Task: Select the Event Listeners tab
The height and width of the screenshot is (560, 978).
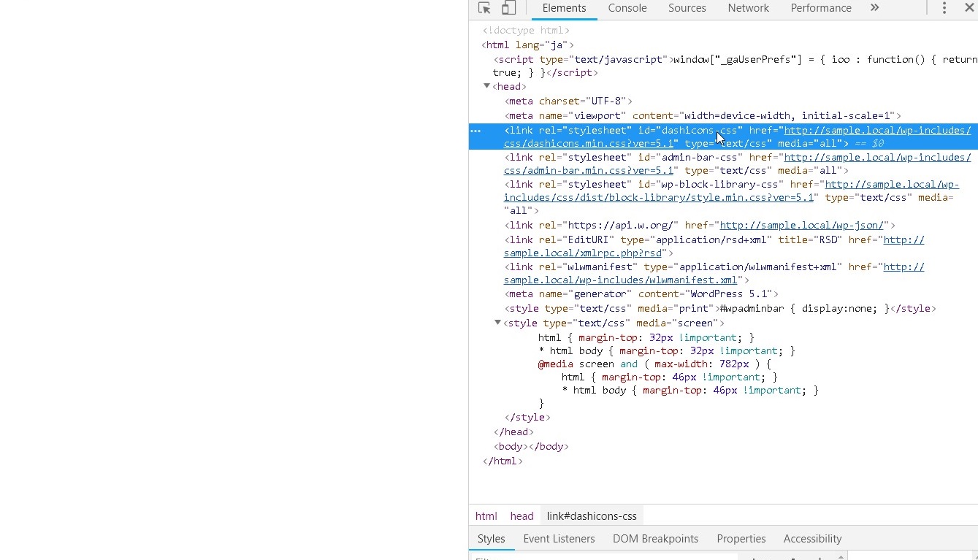Action: point(559,538)
